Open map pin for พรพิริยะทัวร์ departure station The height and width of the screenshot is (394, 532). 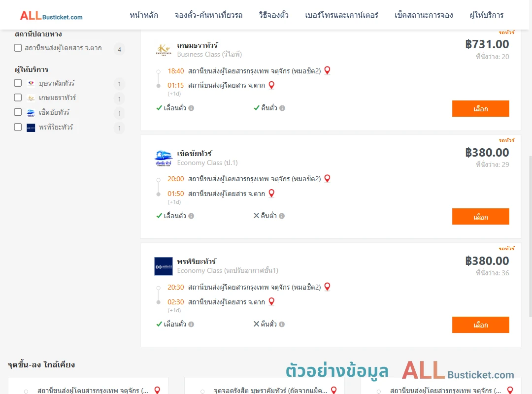327,287
